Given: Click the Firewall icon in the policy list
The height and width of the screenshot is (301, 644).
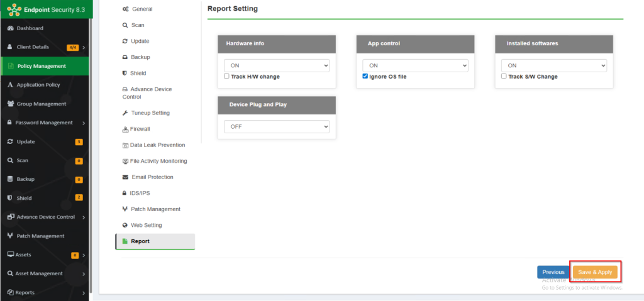Looking at the screenshot, I should [125, 129].
